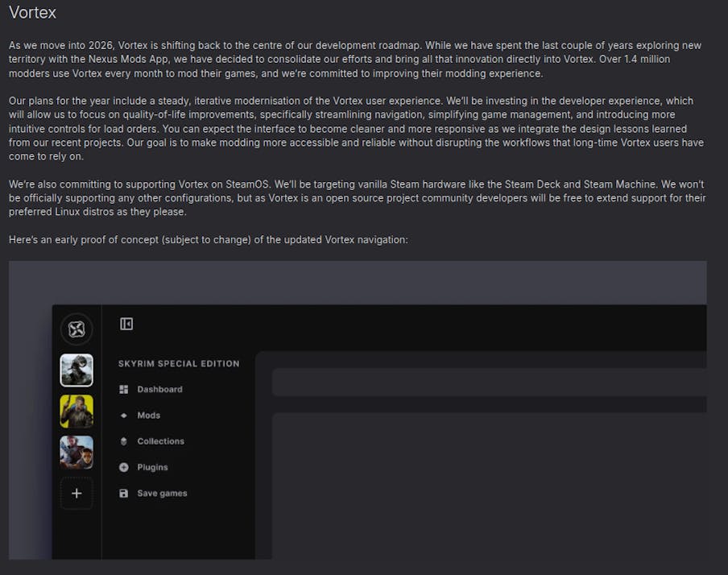Click the placeholder top bar in the content area
Viewport: 728px width, 575px height.
point(489,383)
